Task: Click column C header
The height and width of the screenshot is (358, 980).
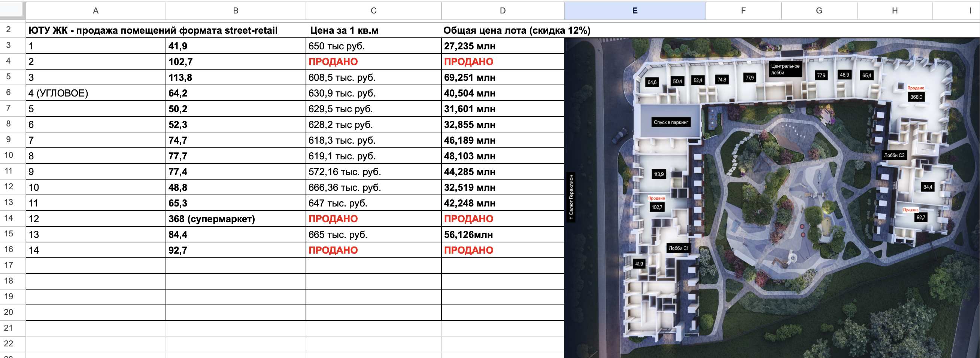Action: point(373,10)
